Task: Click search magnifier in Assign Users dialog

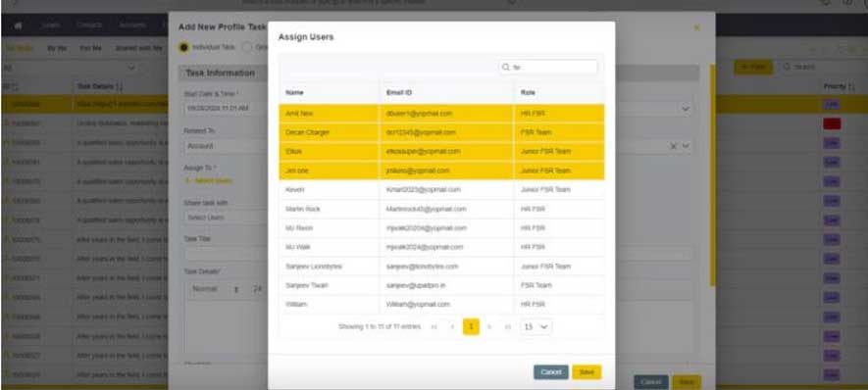Action: click(505, 68)
